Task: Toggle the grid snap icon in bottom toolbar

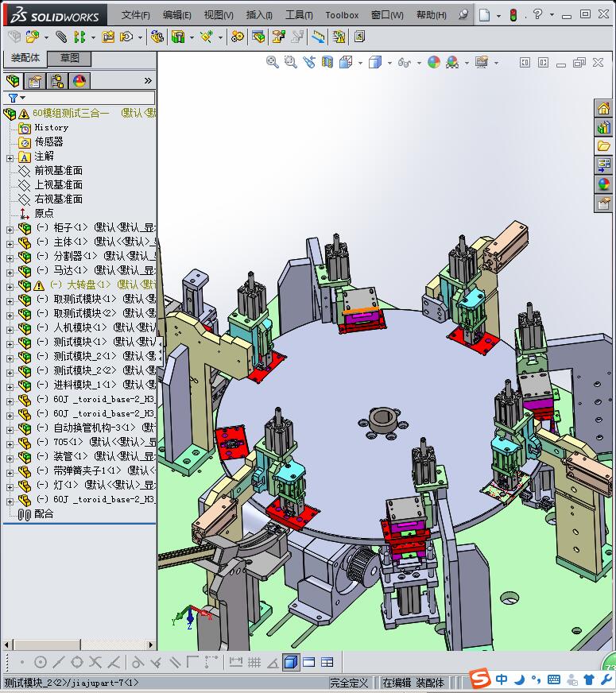Action: point(254,662)
